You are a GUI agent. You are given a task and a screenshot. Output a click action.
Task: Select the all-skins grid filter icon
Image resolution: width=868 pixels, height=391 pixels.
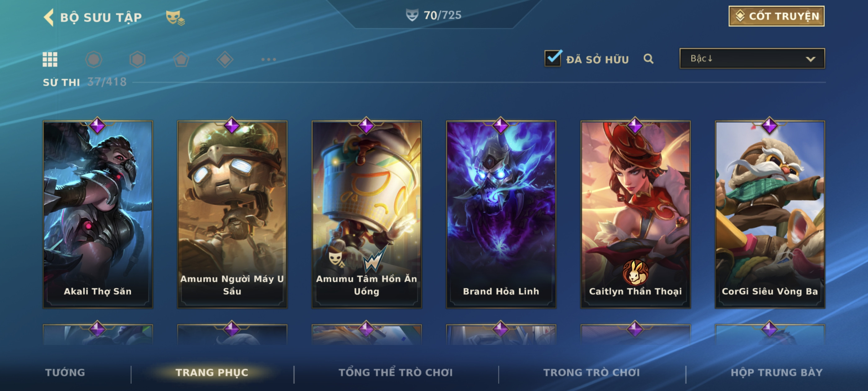(x=50, y=59)
